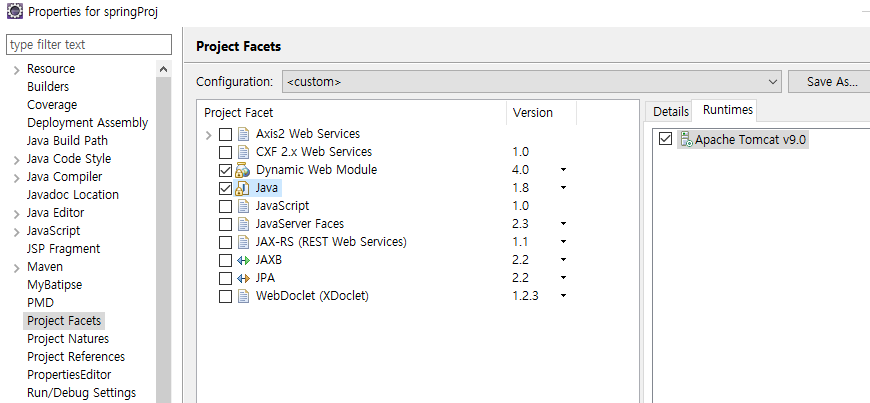Click the JAX-RS facet icon
Screen dimensions: 870x403
pos(243,242)
